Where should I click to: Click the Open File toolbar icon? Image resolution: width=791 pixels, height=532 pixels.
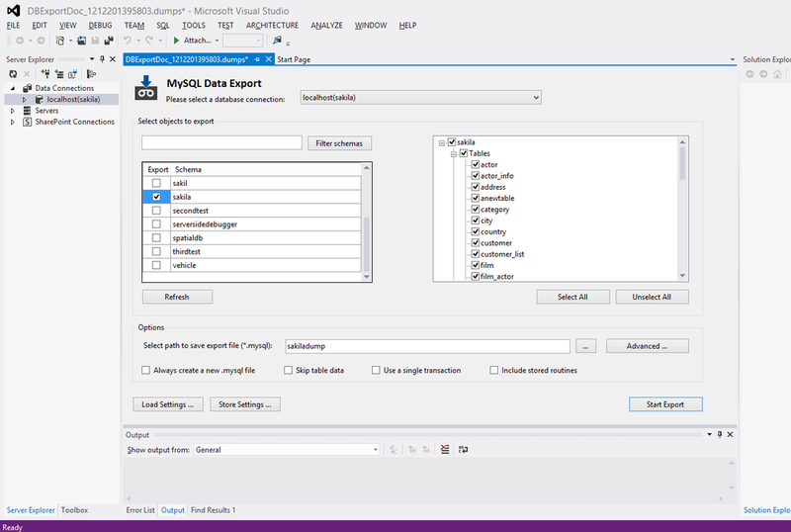pos(81,41)
